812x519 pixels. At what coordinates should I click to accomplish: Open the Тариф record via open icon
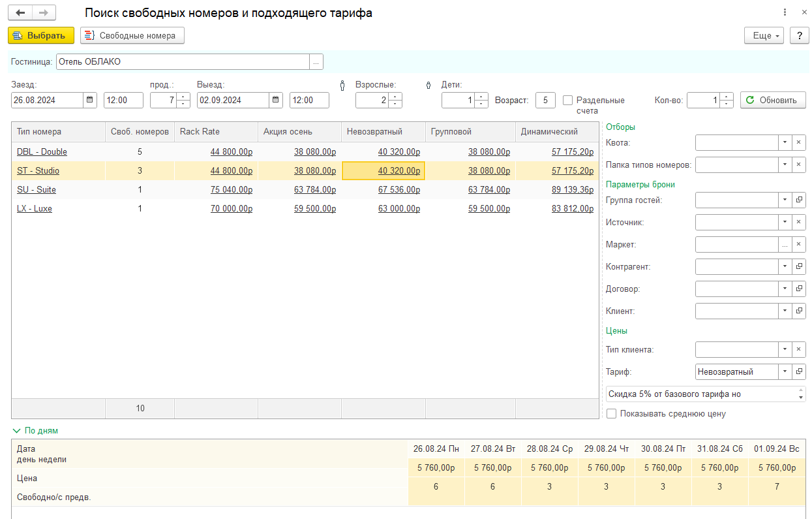pos(799,371)
